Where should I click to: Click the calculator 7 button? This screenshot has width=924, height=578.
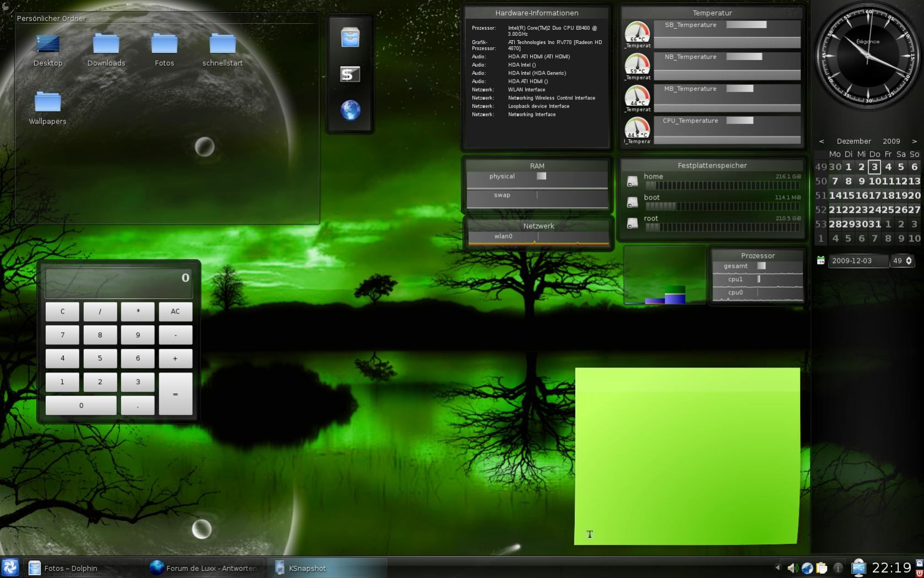point(62,334)
